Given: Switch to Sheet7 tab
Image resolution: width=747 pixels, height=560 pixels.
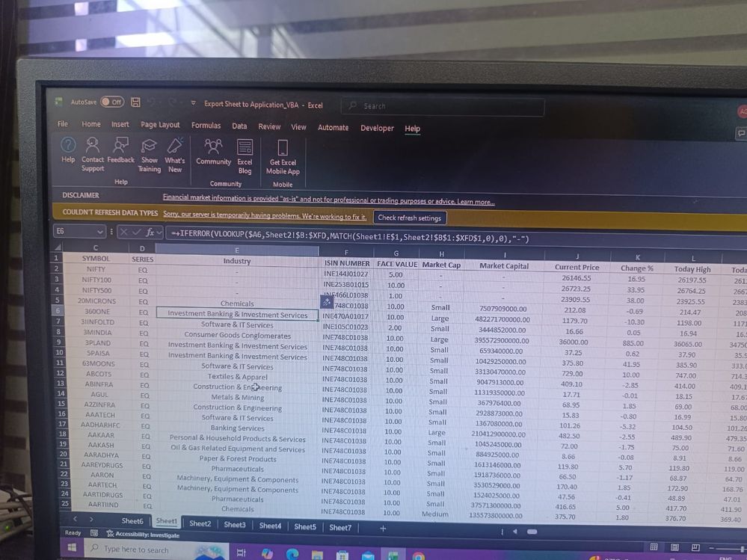Looking at the screenshot, I should [x=340, y=528].
